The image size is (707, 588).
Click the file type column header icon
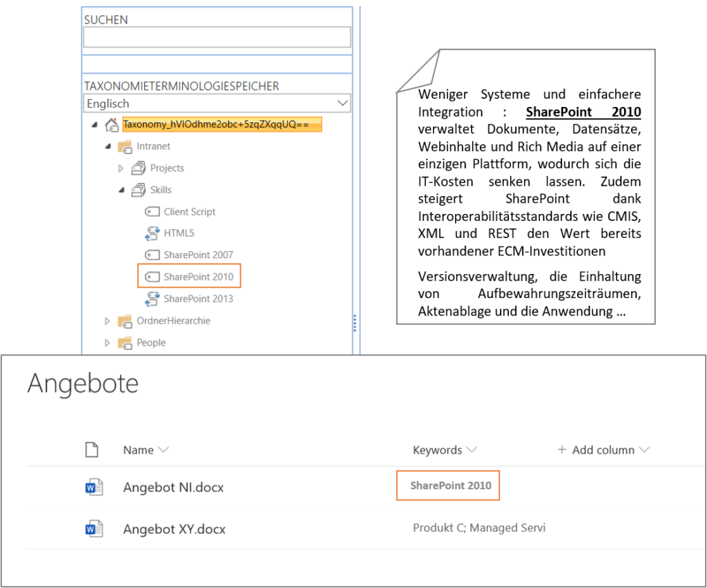92,450
